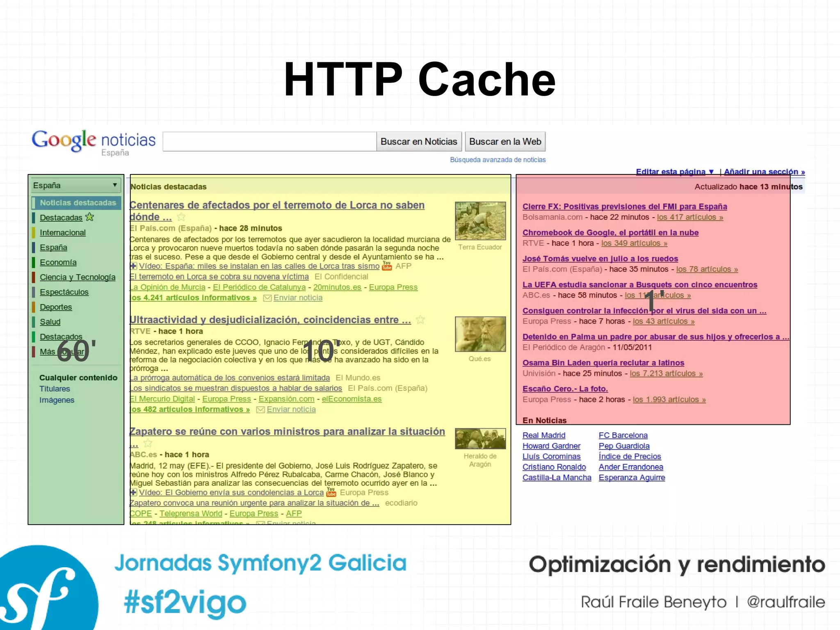
Task: Open the Espectáculos section
Action: click(64, 292)
